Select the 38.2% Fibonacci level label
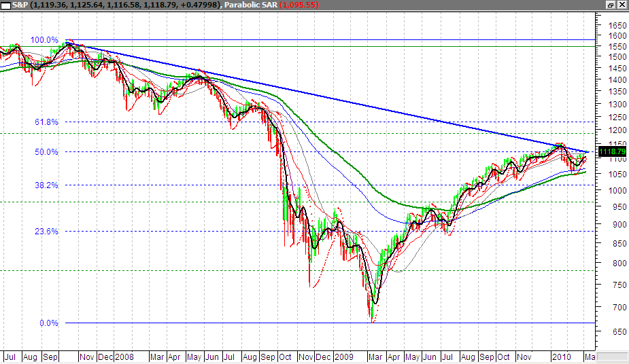The height and width of the screenshot is (364, 629). click(46, 185)
